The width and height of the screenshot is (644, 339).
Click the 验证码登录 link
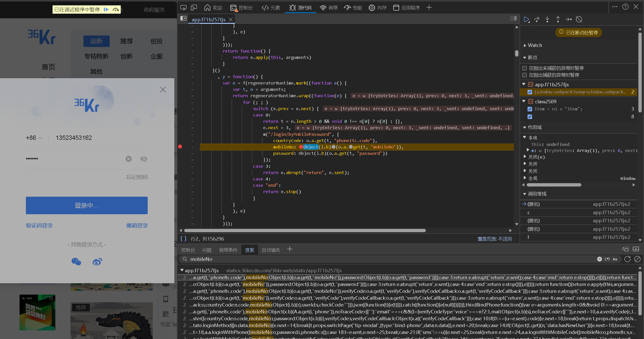39,226
